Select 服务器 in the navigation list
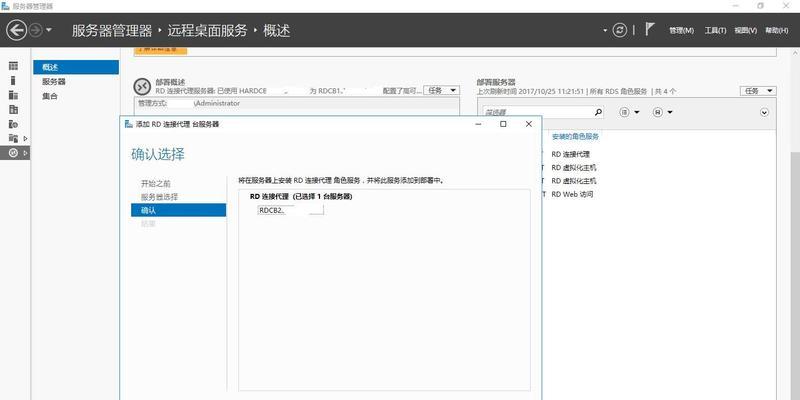This screenshot has height=400, width=800. [54, 82]
